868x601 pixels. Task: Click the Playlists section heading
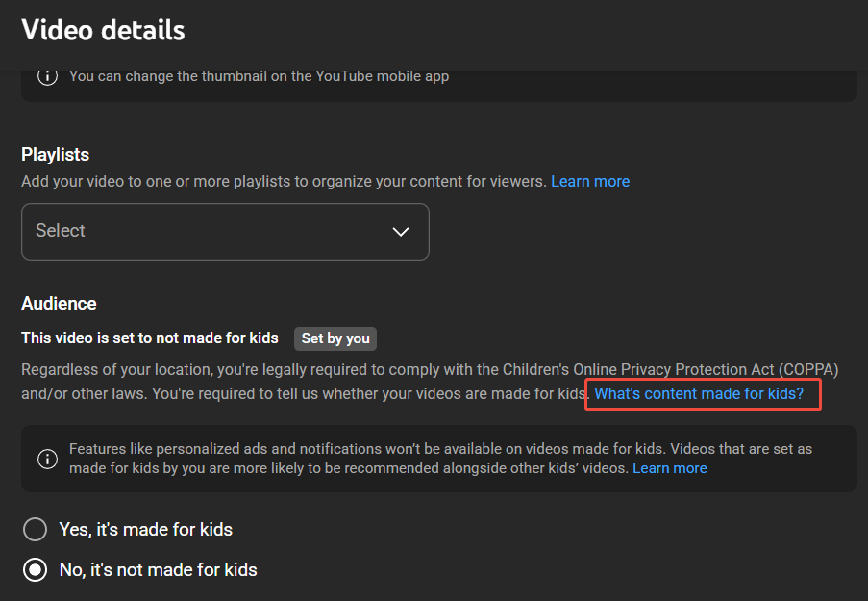(56, 154)
